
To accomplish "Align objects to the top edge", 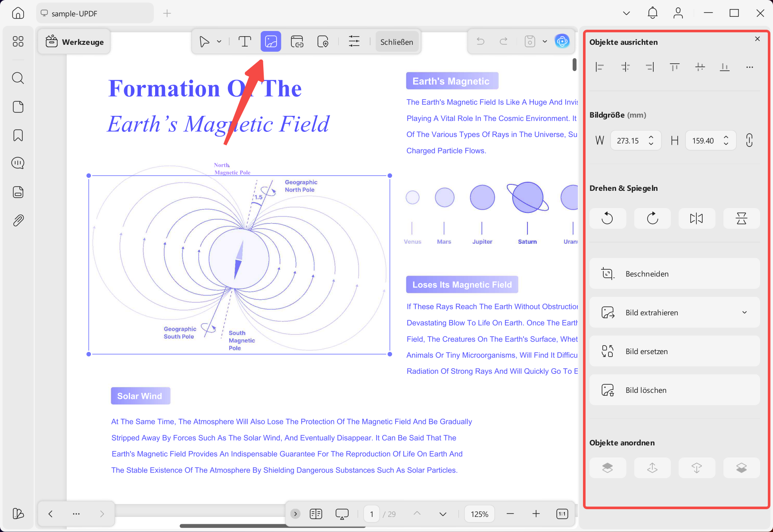I will [x=675, y=67].
